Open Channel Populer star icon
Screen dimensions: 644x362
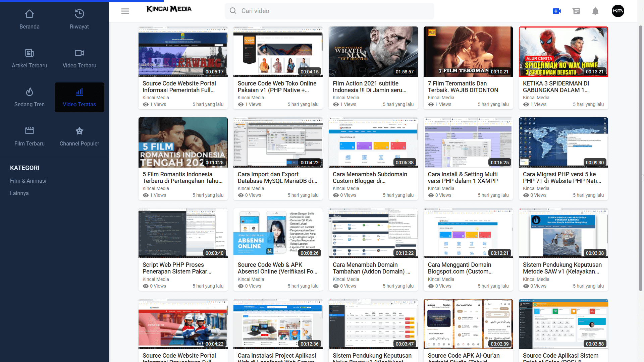click(79, 131)
